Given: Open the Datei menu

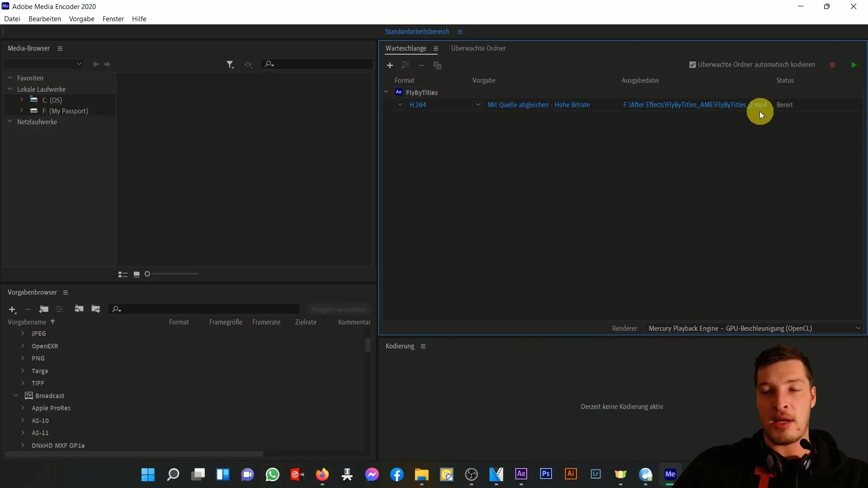Looking at the screenshot, I should pyautogui.click(x=12, y=19).
